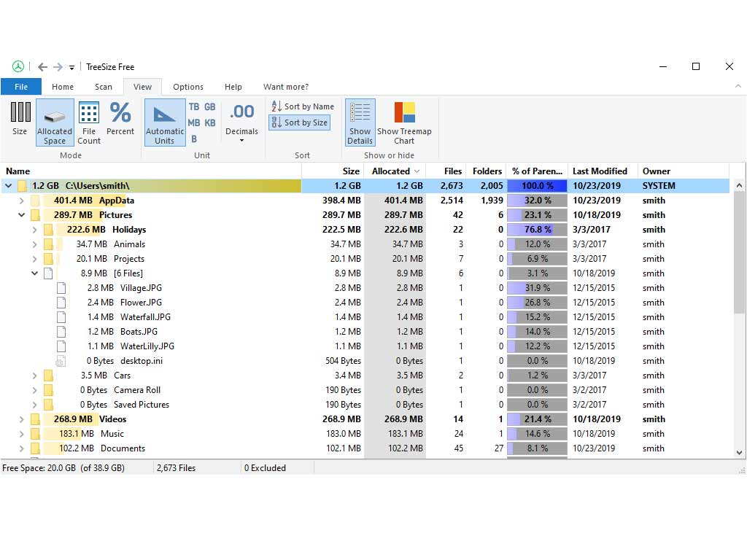Set unit to KB

point(210,122)
